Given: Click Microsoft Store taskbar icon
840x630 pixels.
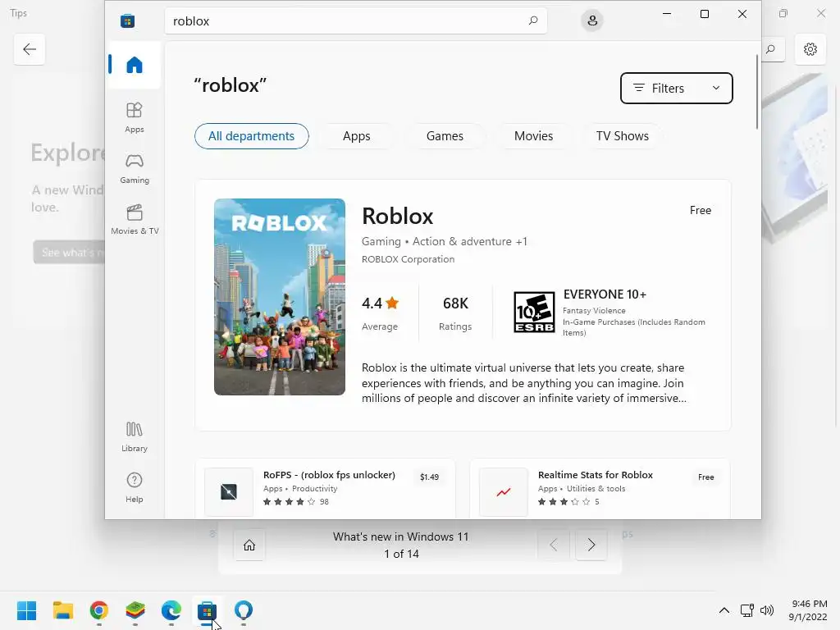Looking at the screenshot, I should pyautogui.click(x=207, y=610).
